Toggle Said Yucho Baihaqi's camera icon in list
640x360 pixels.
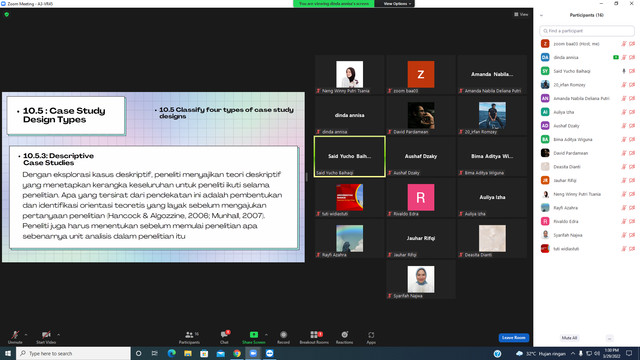632,71
